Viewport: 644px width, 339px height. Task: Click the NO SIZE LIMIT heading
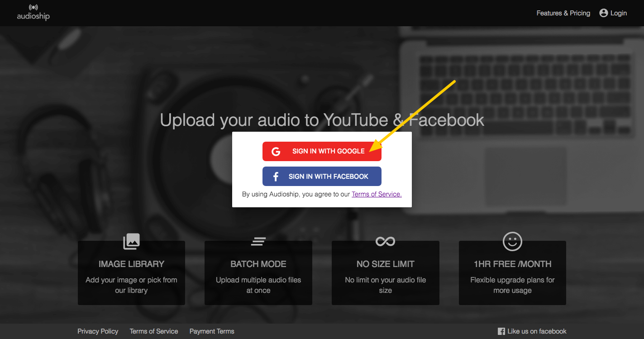[385, 264]
